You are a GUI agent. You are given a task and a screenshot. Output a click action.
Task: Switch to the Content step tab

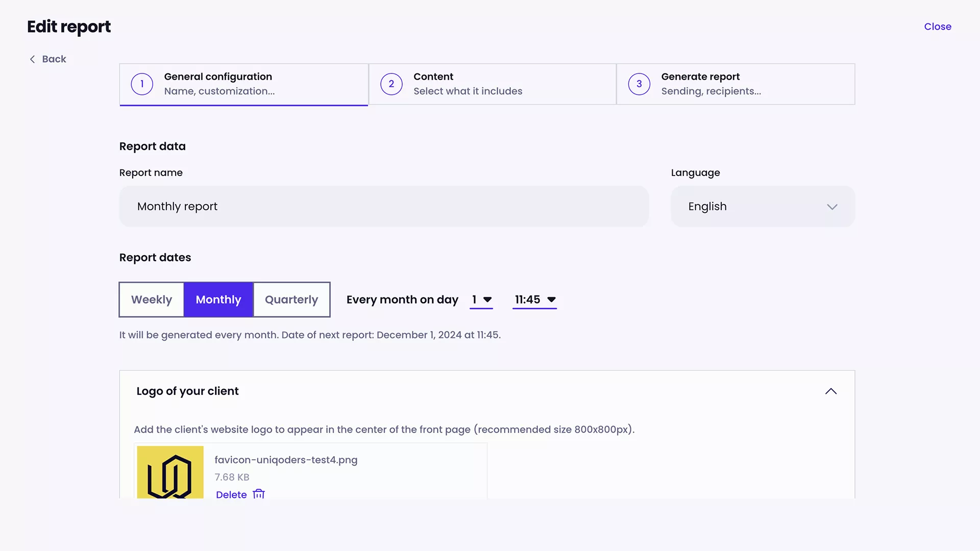(492, 84)
